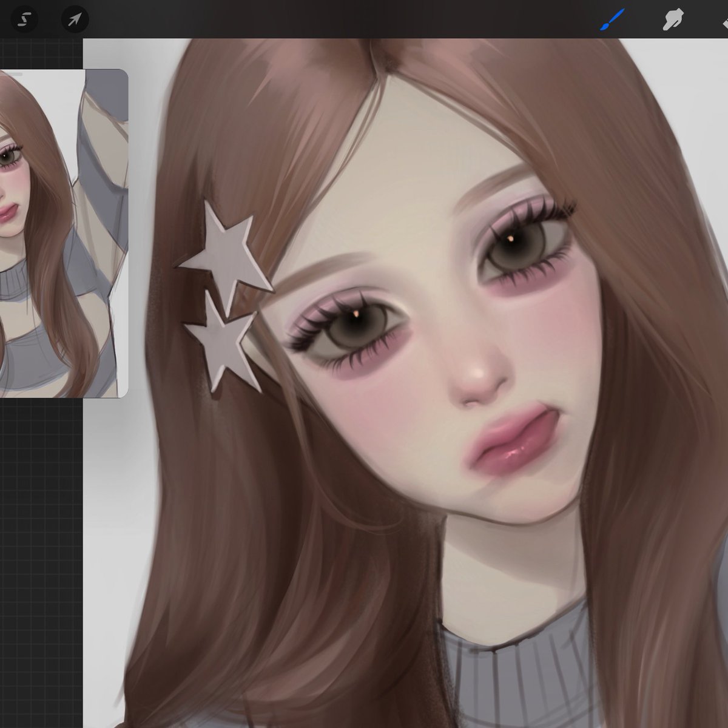Tap the floating reference image preview
Viewport: 728px width, 728px height.
(x=64, y=234)
